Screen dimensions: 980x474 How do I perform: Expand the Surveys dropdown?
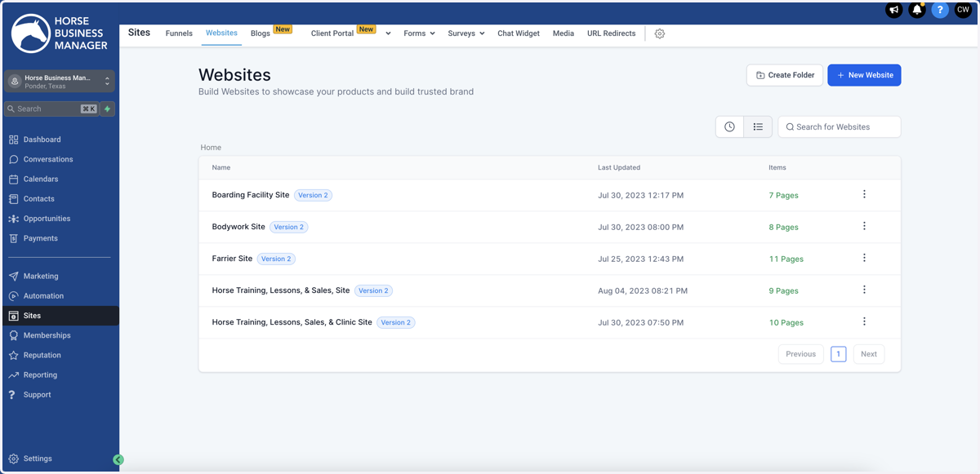click(x=466, y=33)
